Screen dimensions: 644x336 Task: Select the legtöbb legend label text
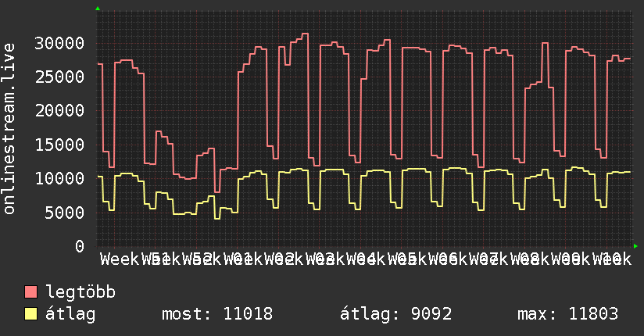pos(80,292)
